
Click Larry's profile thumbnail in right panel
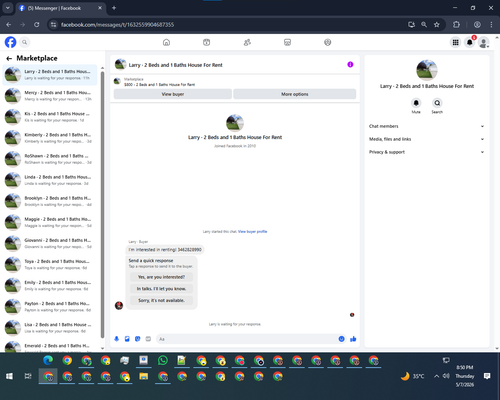(x=427, y=70)
